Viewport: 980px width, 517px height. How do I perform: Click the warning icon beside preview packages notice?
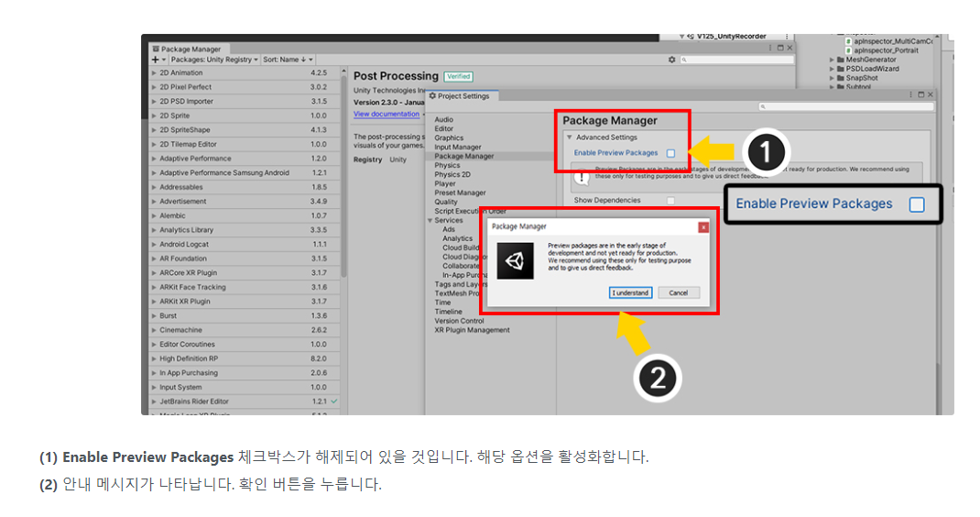[582, 179]
